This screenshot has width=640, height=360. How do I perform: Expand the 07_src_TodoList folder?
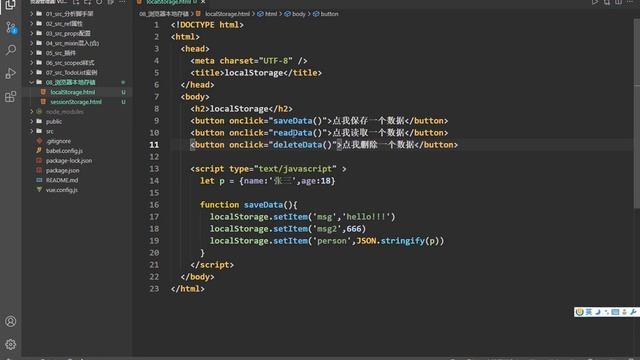(31, 72)
